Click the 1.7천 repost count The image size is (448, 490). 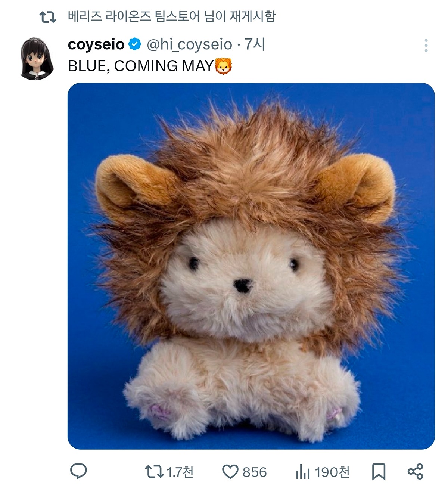point(180,472)
